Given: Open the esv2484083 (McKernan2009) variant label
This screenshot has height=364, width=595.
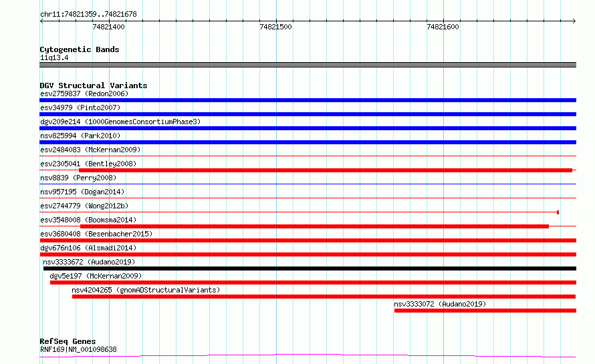Looking at the screenshot, I should pyautogui.click(x=90, y=150).
